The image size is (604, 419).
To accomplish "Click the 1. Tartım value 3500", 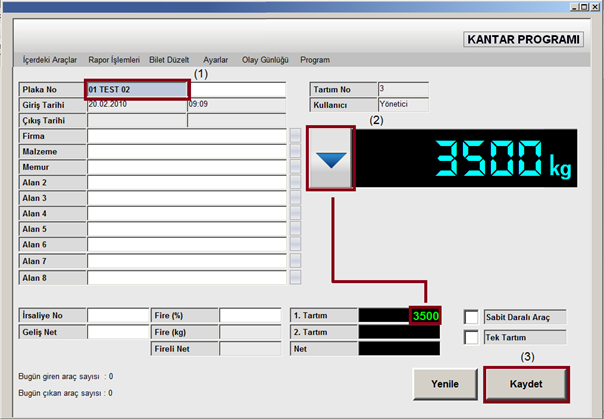I will [x=425, y=316].
